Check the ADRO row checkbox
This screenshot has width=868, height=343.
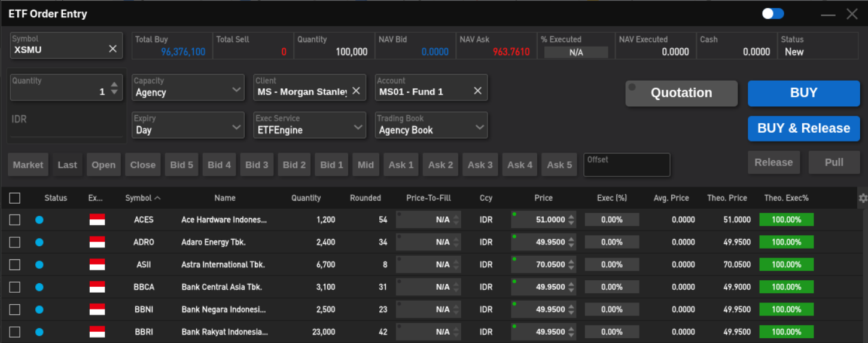pos(15,242)
